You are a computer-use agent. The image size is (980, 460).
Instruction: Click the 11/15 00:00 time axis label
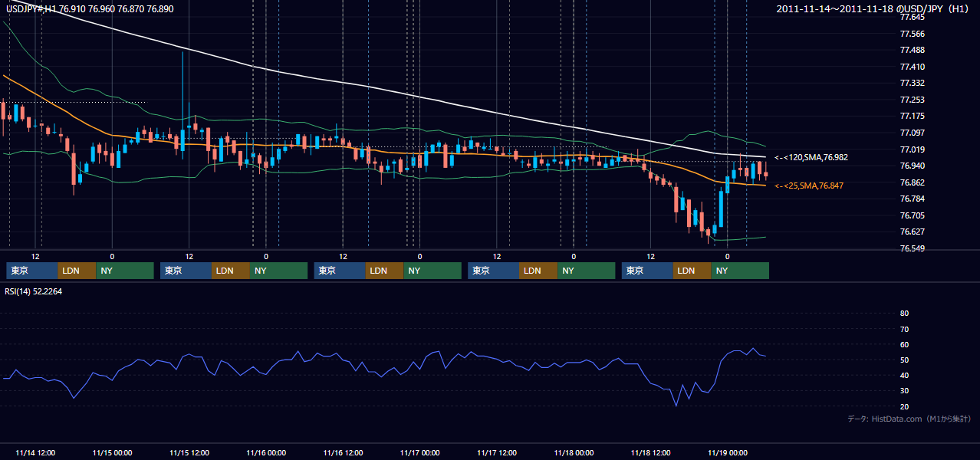112,452
